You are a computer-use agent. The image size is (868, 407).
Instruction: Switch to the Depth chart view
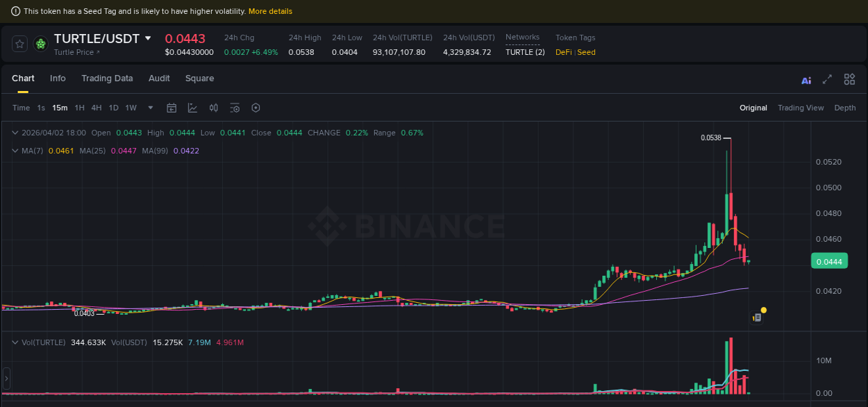click(844, 108)
